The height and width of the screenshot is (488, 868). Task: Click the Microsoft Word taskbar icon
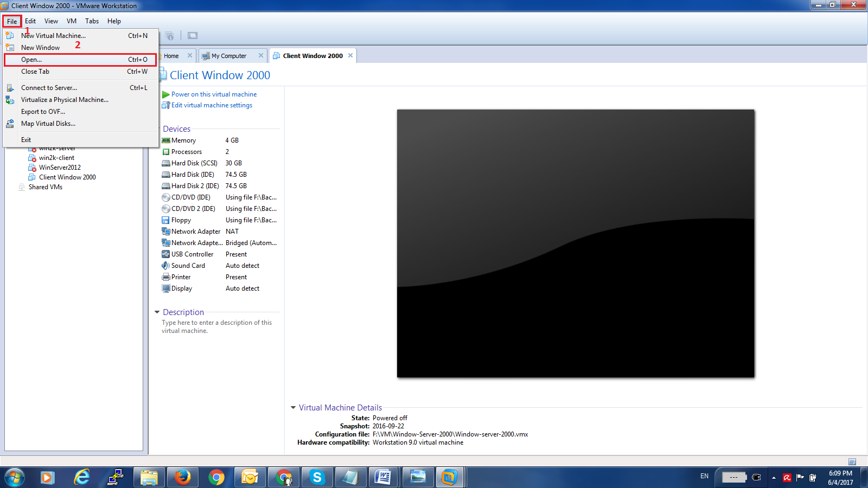click(x=384, y=477)
